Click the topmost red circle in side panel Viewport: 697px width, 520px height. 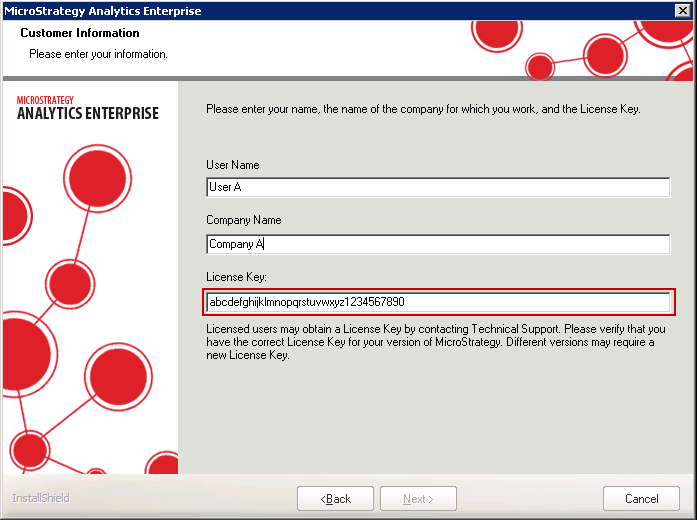point(89,178)
